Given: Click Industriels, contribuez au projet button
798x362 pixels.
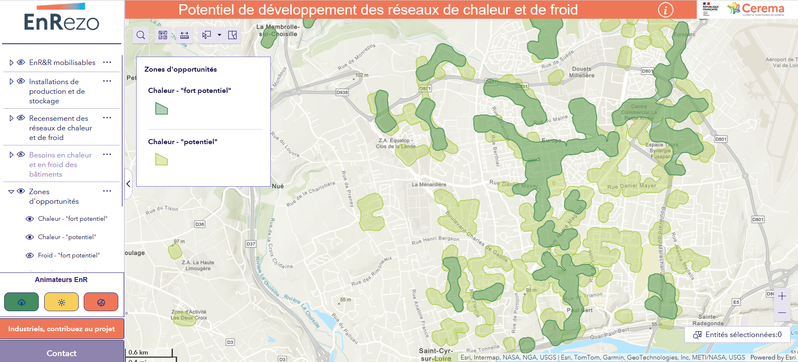Looking at the screenshot, I should click(x=62, y=329).
